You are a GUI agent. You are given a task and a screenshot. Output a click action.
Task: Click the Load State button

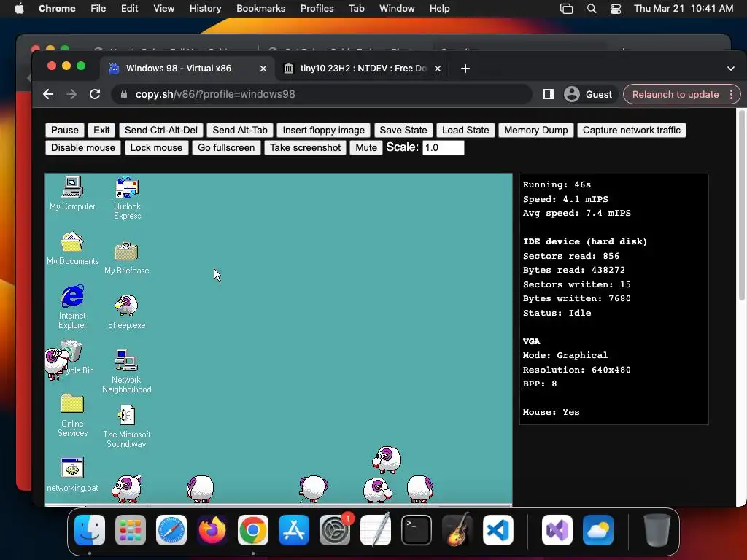tap(465, 130)
